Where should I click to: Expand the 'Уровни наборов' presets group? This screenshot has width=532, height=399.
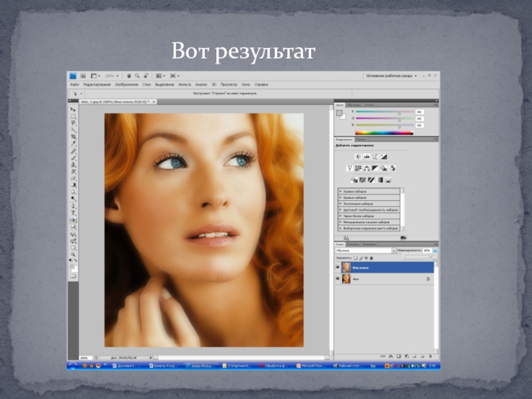341,192
